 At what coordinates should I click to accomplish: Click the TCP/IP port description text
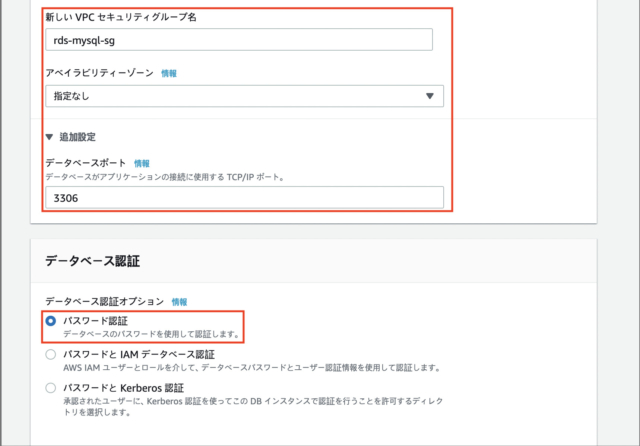pos(165,177)
